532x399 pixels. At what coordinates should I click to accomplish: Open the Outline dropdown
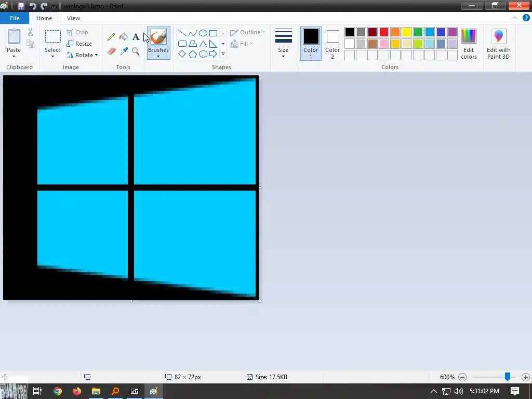point(248,32)
